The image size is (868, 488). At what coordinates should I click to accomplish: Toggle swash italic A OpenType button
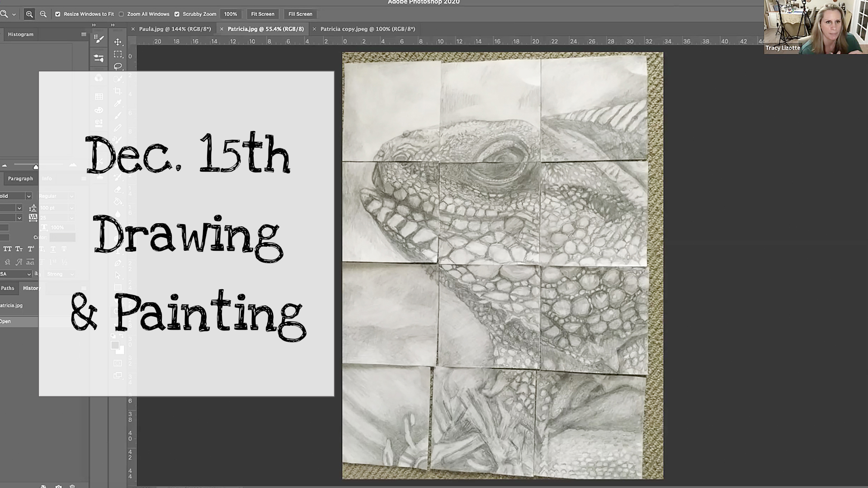(x=19, y=262)
